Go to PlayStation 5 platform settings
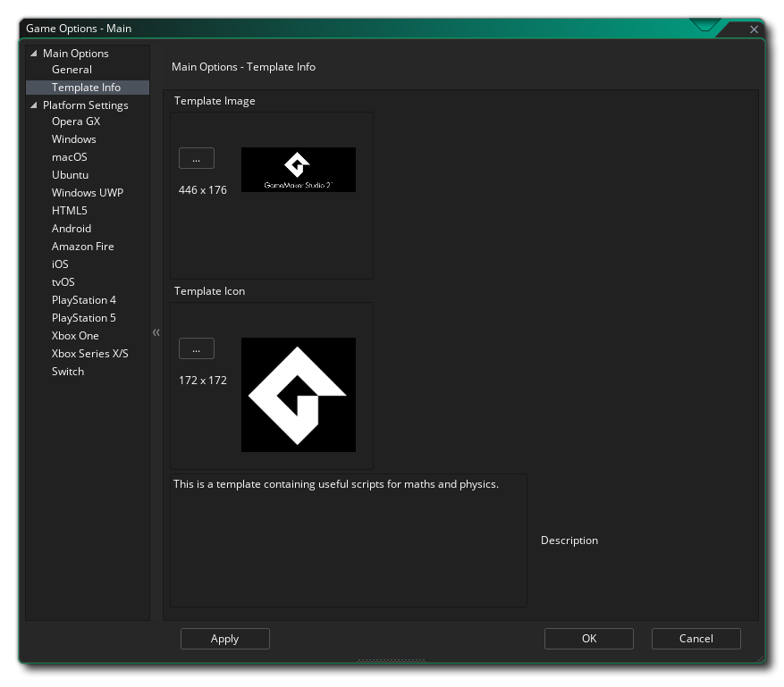 (83, 318)
